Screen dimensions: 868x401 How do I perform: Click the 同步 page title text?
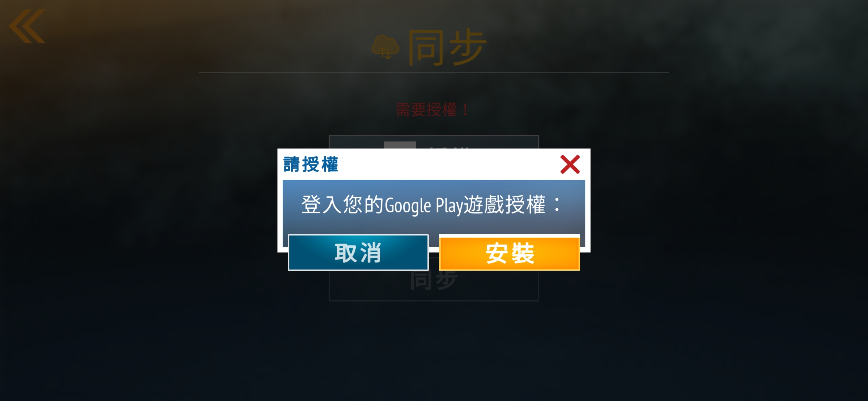click(447, 47)
